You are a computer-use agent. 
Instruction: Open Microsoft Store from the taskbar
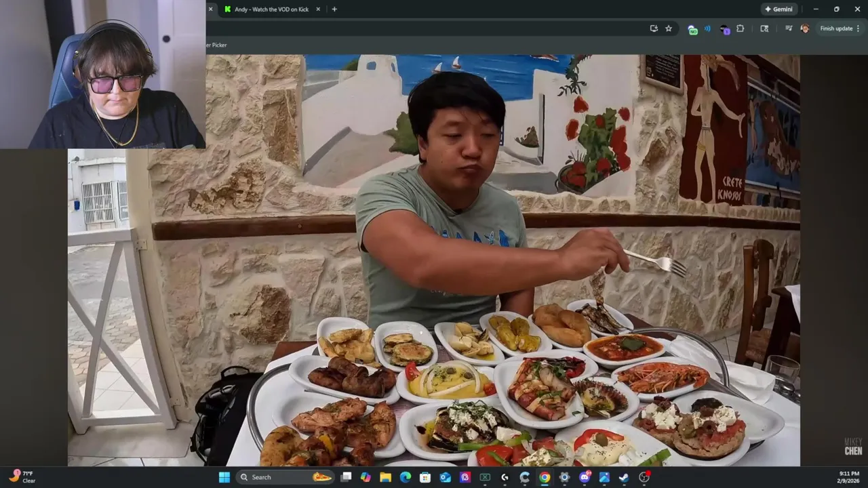pyautogui.click(x=425, y=477)
